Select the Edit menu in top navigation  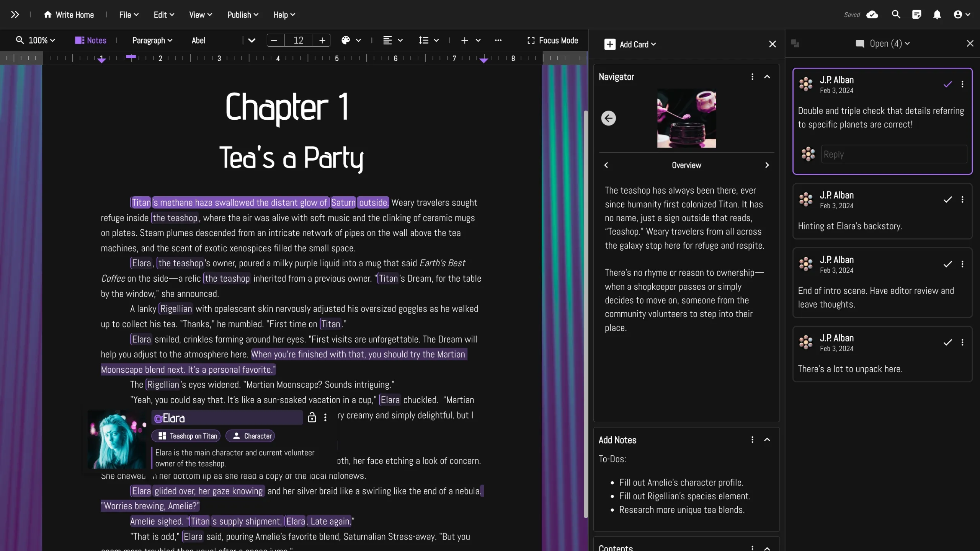[x=160, y=15]
